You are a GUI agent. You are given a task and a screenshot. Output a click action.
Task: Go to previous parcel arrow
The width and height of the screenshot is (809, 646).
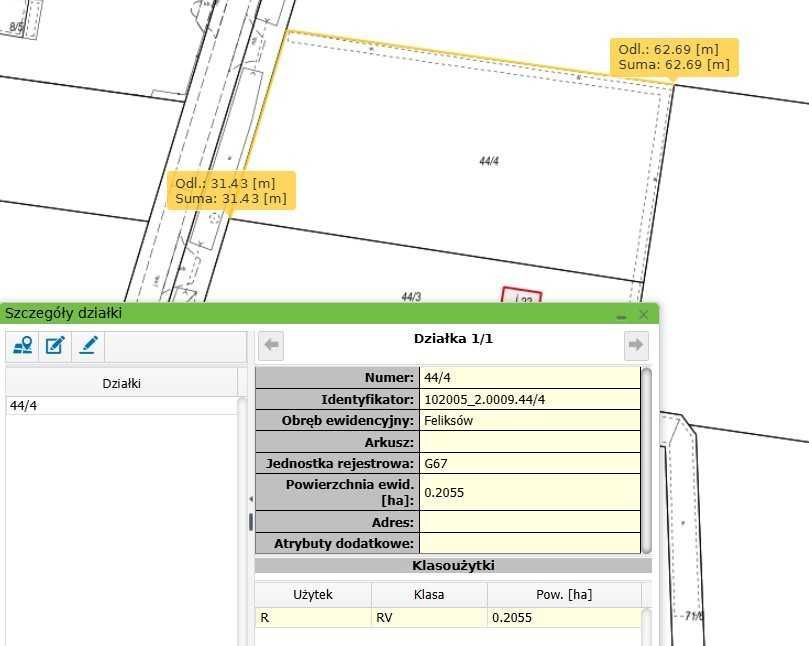tap(271, 345)
